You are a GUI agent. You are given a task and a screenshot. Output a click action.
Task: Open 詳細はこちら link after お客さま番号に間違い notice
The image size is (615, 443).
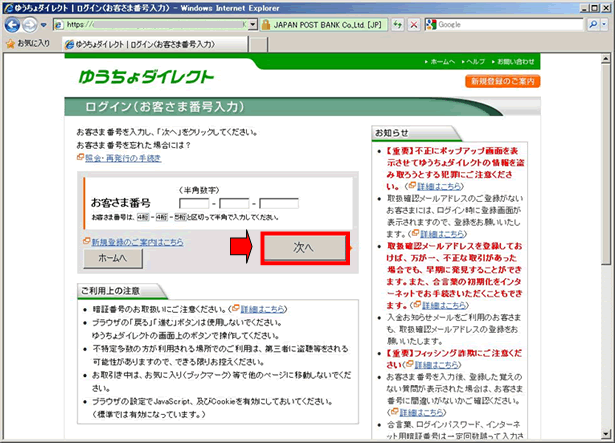pos(421,412)
